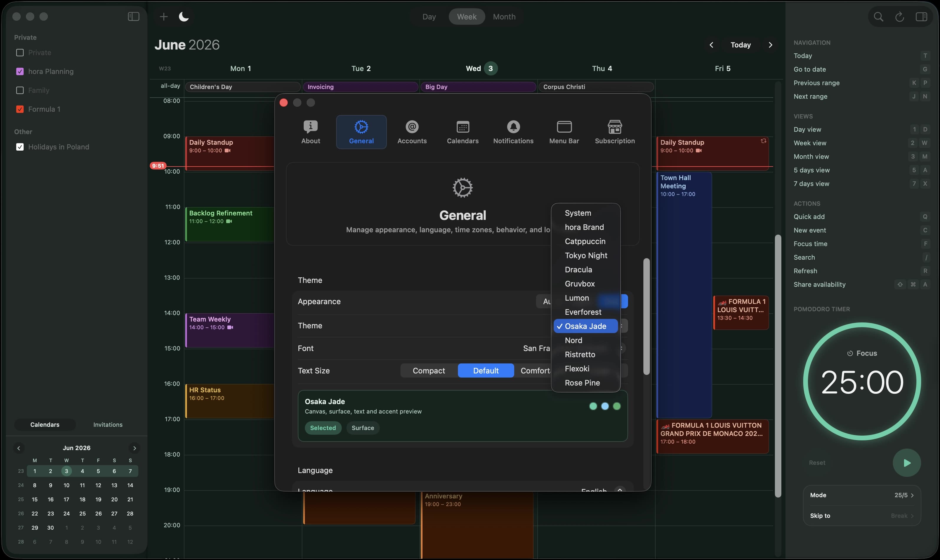The height and width of the screenshot is (560, 940).
Task: Uncheck the hora Planning calendar
Action: 20,71
